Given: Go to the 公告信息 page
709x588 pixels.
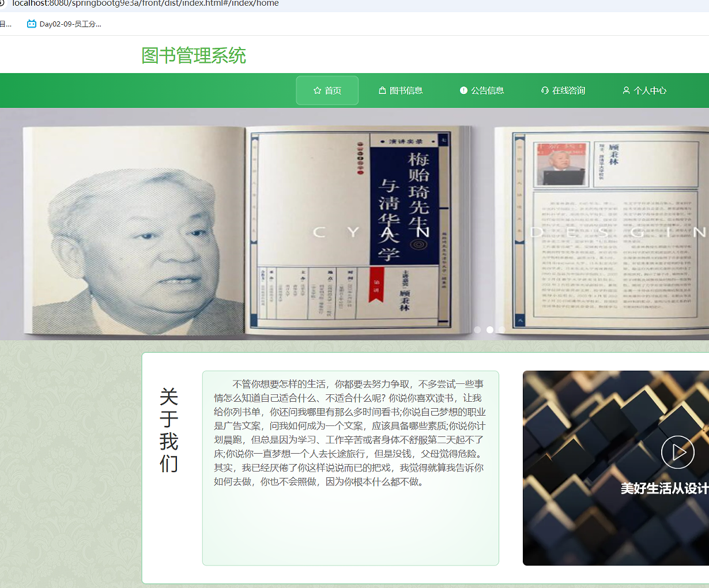Looking at the screenshot, I should [x=482, y=91].
